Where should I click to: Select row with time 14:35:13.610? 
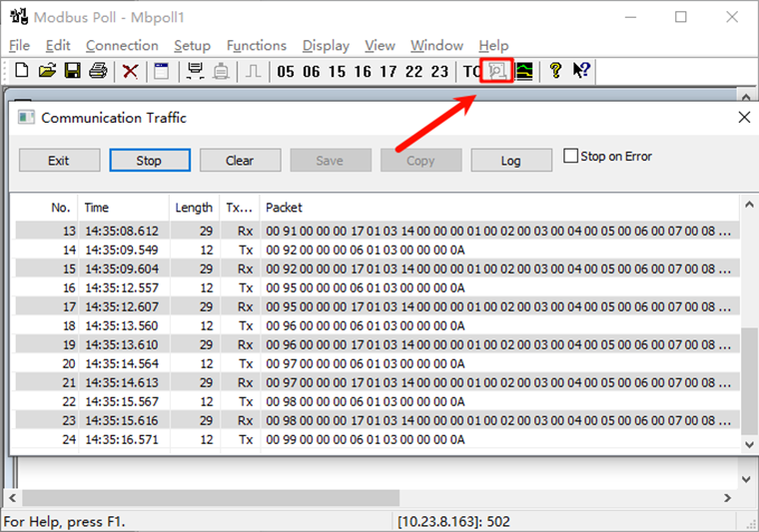378,344
